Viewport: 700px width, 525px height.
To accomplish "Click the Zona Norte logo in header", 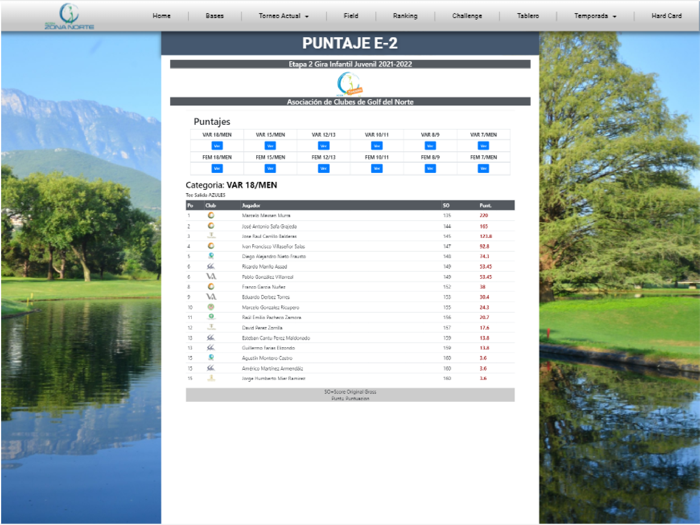I will click(x=69, y=17).
